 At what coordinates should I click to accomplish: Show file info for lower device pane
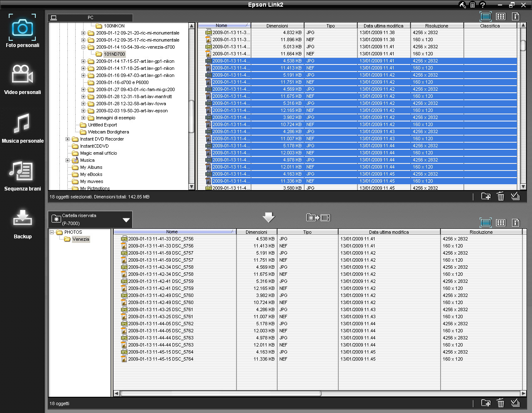[x=516, y=223]
